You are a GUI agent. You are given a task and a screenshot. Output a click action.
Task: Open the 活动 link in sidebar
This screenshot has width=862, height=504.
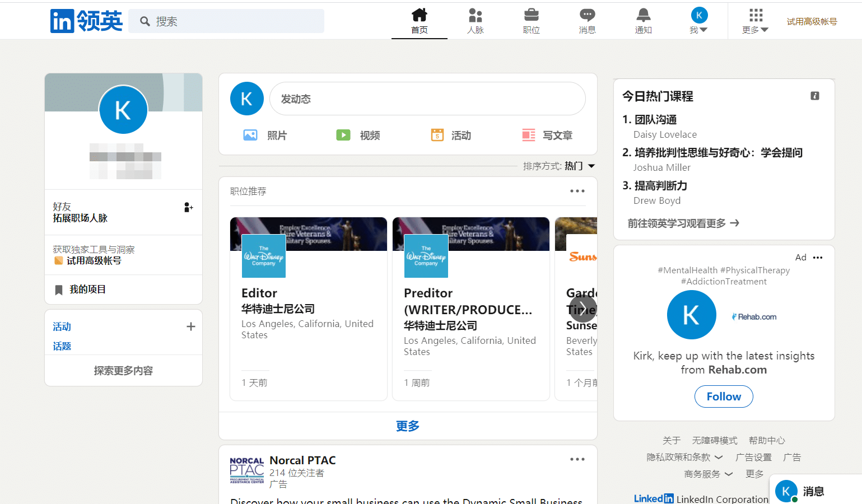pos(62,326)
